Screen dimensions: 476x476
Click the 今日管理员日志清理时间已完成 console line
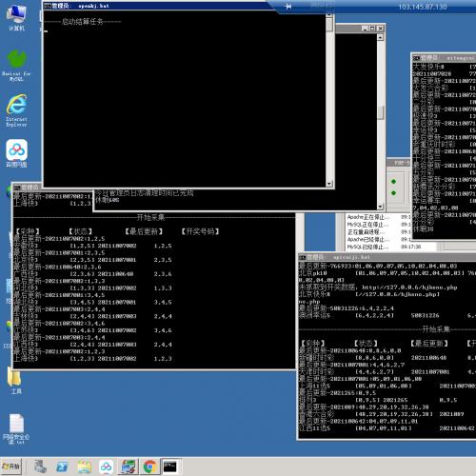(145, 193)
